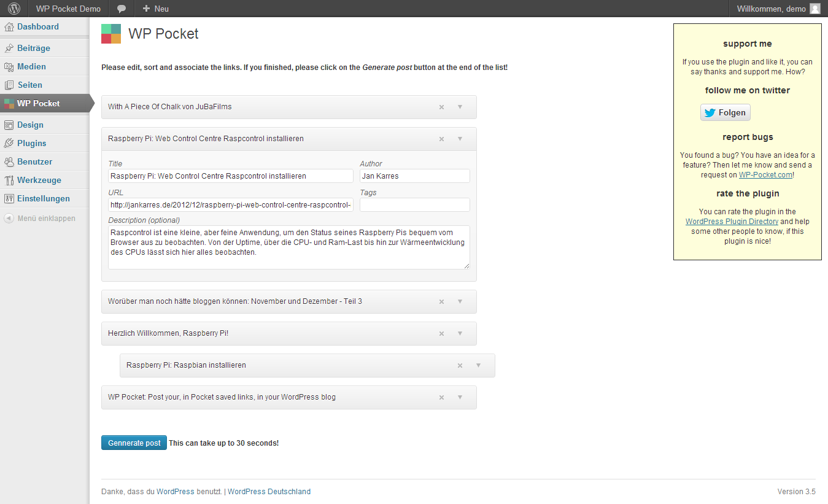Collapse the sidebar with Menü einklappen
This screenshot has height=504, width=828.
pos(45,218)
